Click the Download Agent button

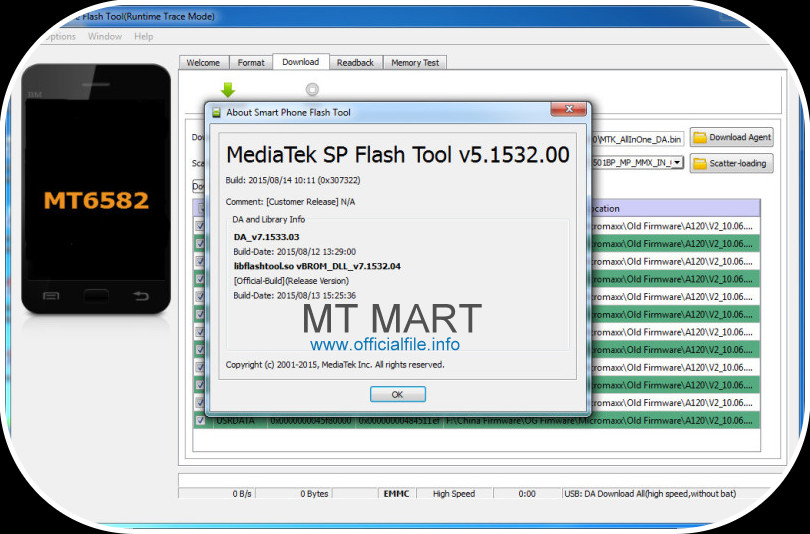[731, 137]
